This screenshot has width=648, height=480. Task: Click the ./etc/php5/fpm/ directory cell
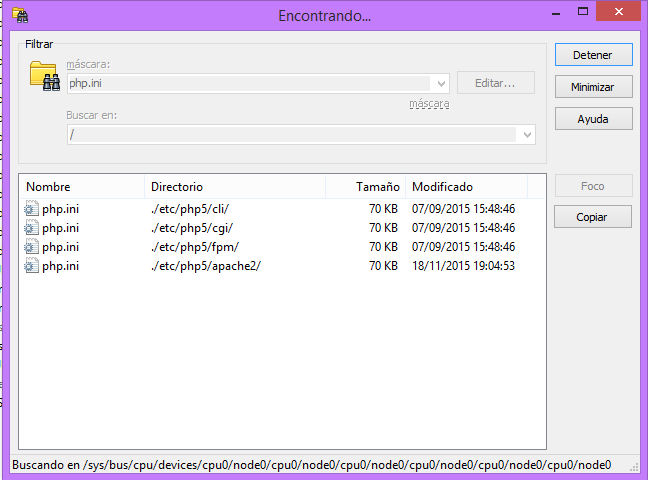point(194,247)
